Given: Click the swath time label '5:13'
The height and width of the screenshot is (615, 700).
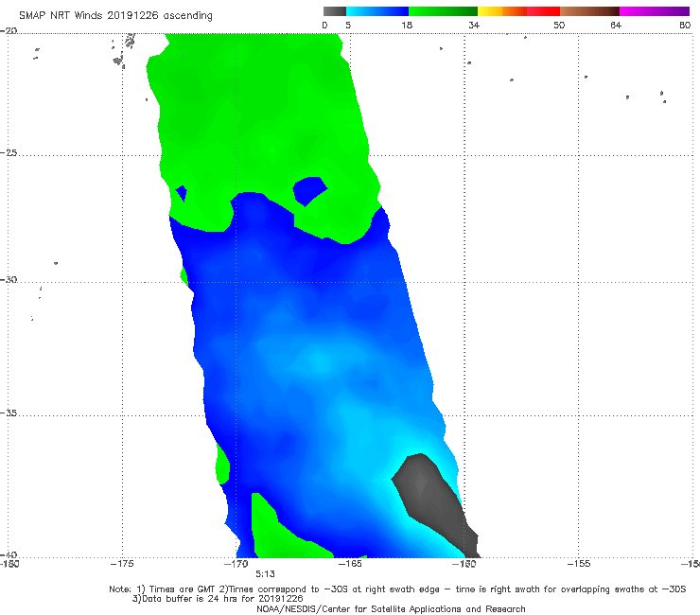Looking at the screenshot, I should pos(265,574).
